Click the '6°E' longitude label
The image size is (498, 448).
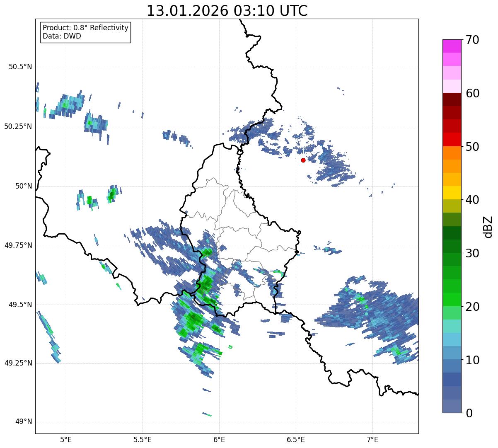pos(219,439)
